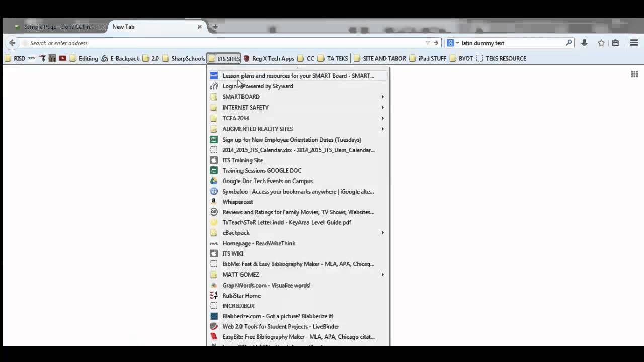Open the BYOT bookmark folder
The height and width of the screenshot is (362, 644).
click(x=461, y=58)
